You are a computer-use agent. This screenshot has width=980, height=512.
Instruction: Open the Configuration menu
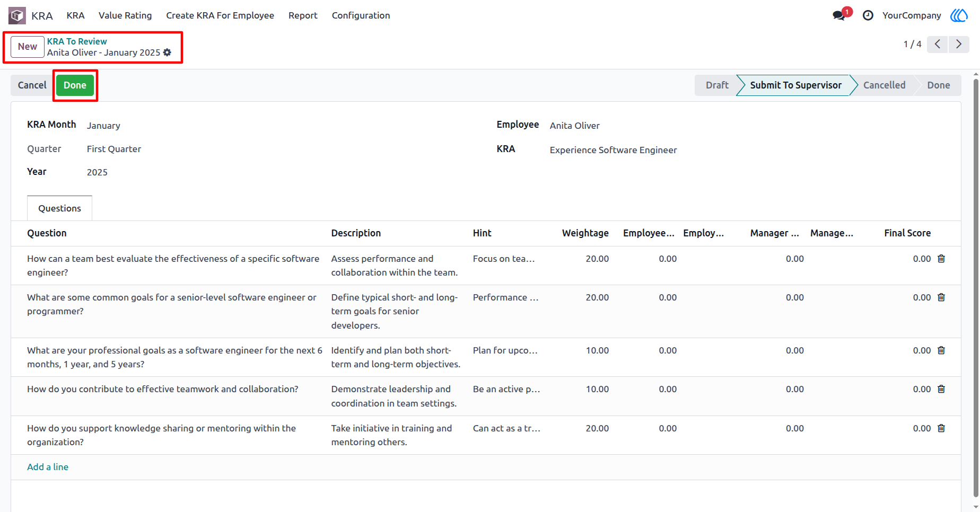[361, 15]
